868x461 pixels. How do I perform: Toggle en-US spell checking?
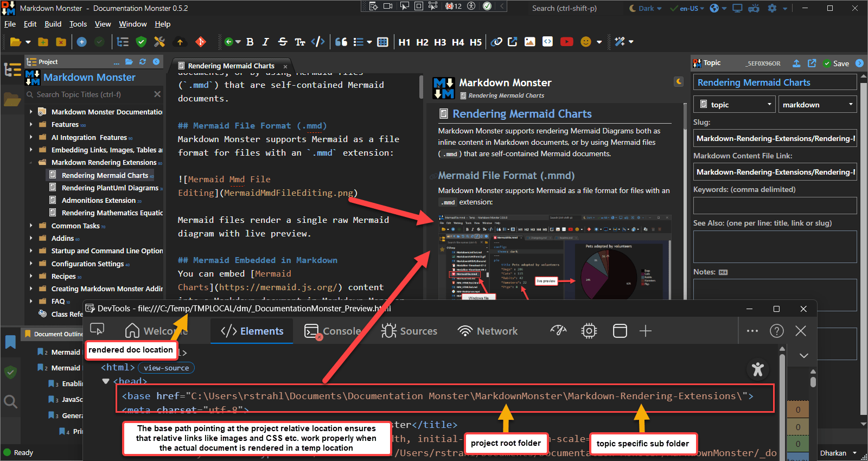click(687, 8)
